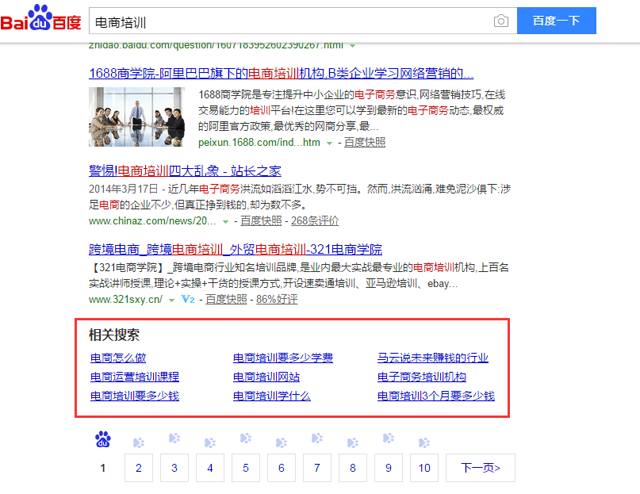Click the 百度一下 search button
This screenshot has height=494, width=640.
coord(556,20)
